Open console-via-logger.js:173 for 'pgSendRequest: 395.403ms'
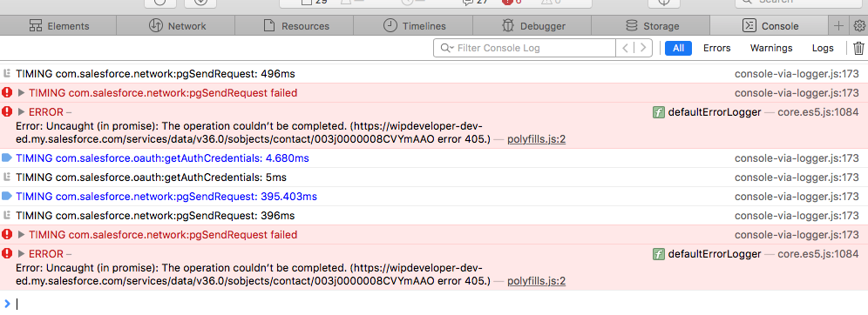This screenshot has height=315, width=868. point(797,197)
